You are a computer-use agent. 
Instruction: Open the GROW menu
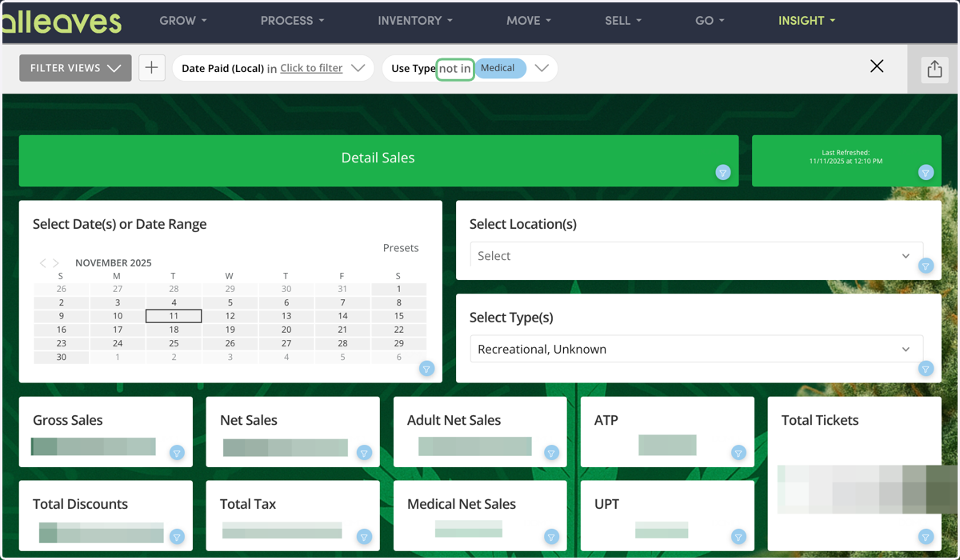[183, 21]
